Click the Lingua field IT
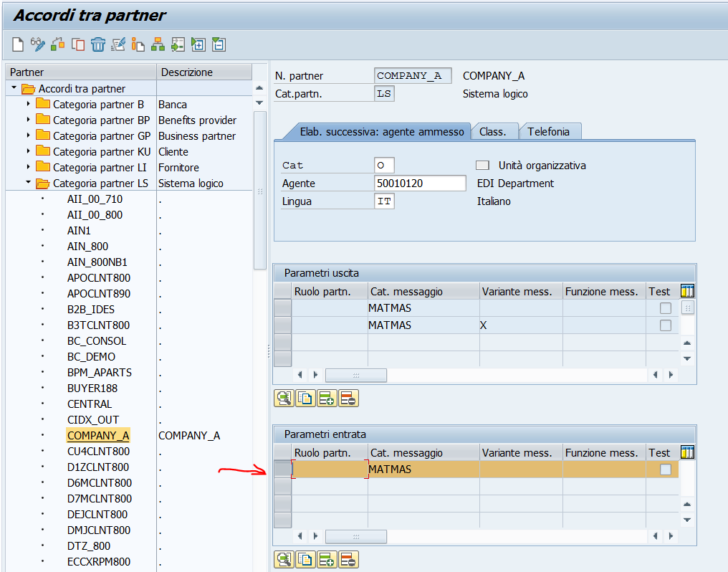The image size is (728, 572). tap(384, 201)
